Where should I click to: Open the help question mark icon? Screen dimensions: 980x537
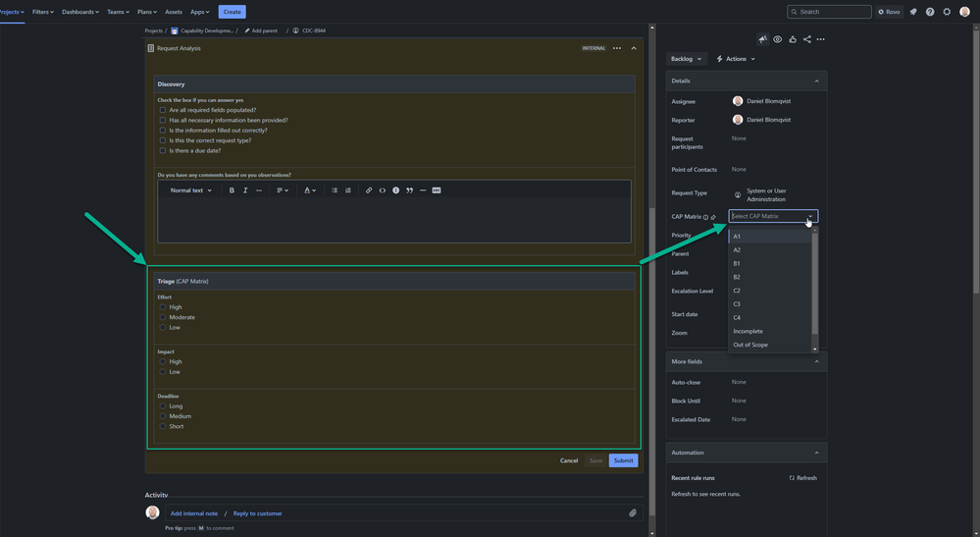click(930, 12)
